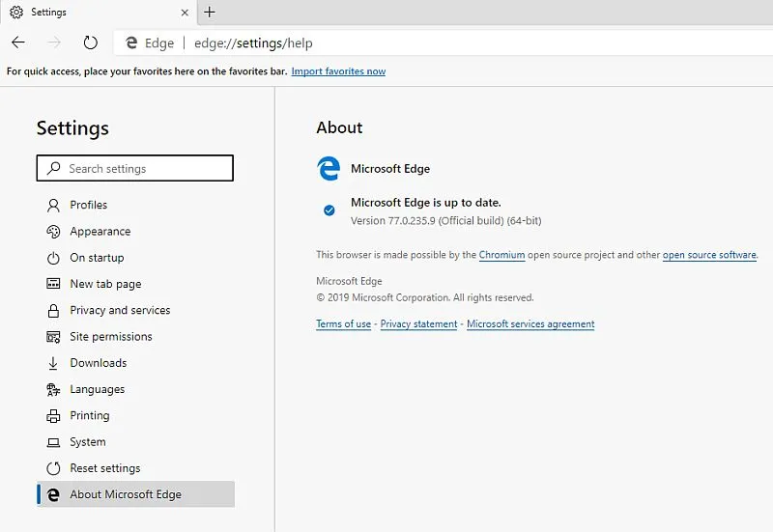Open Site permissions settings

click(x=135, y=336)
